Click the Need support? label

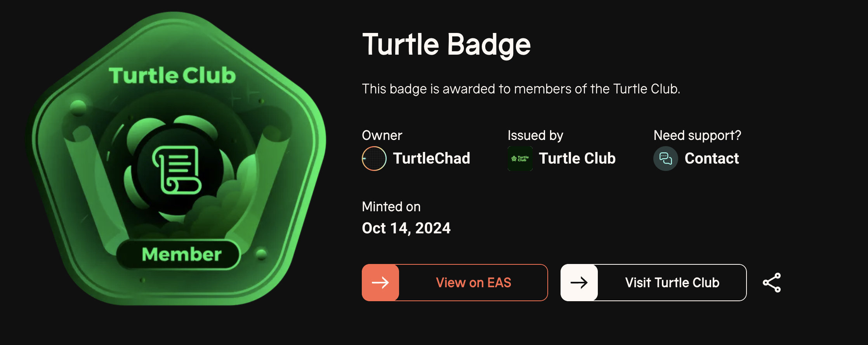697,135
